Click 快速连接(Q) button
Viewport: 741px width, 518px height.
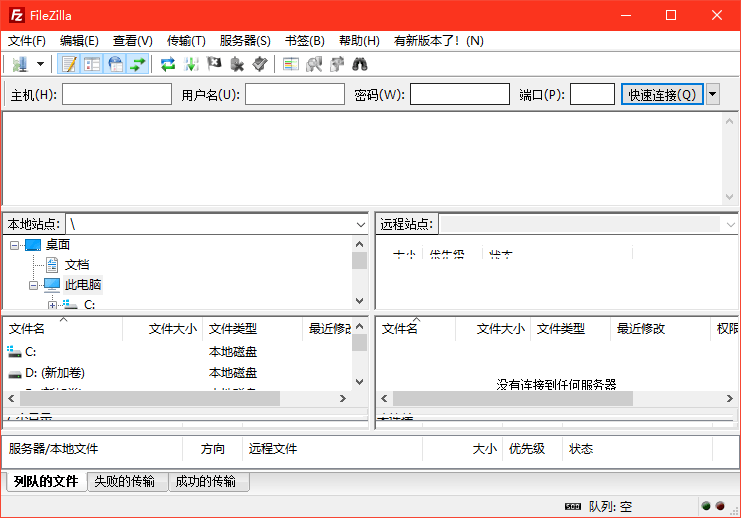pos(662,95)
